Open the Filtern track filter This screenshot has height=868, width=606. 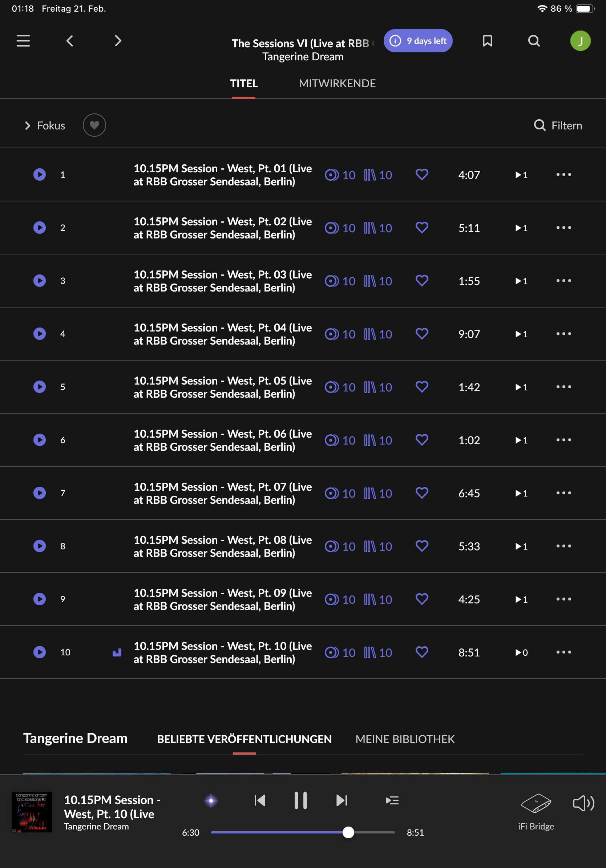[558, 125]
